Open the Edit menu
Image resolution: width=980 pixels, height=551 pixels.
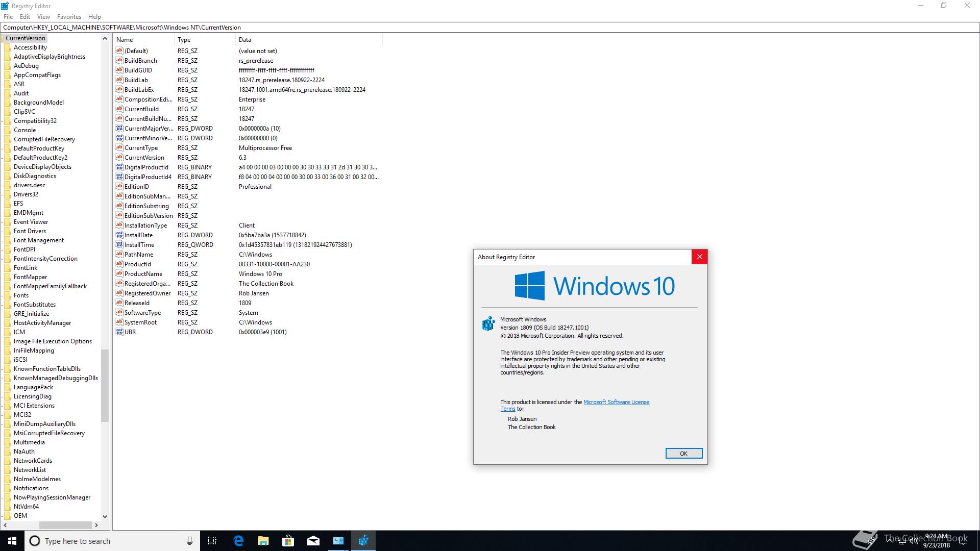coord(24,16)
